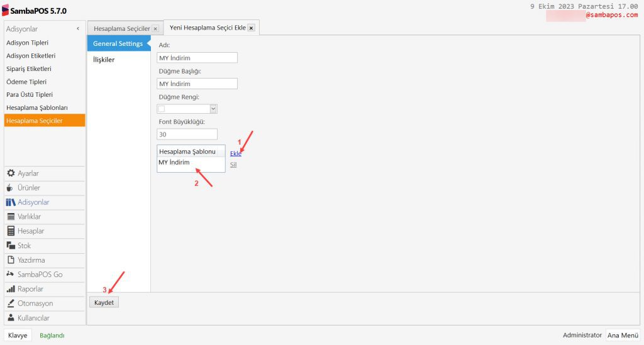Click the Düğme Rengi color swatch
This screenshot has width=644, height=345.
tap(162, 109)
